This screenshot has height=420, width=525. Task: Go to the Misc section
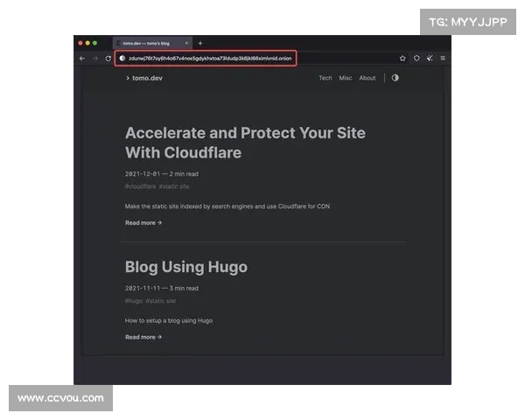pos(346,78)
